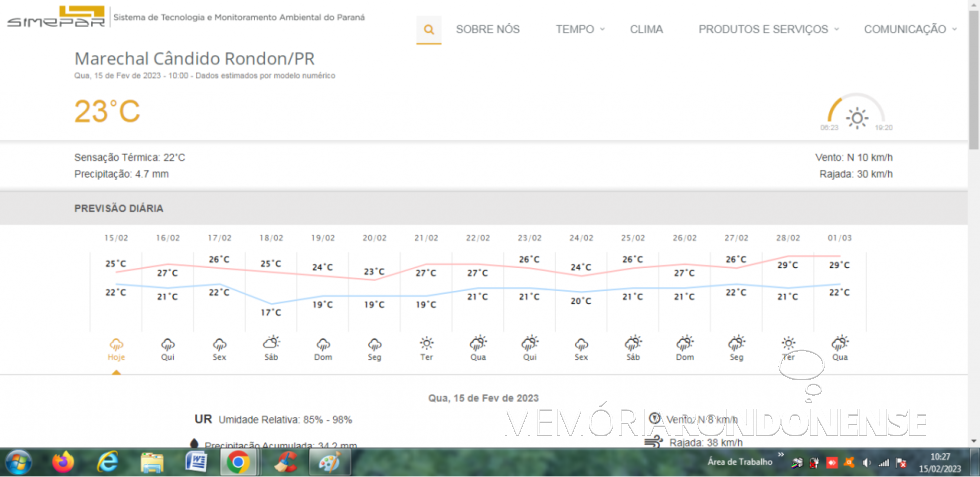Expand the TEMPO dropdown menu
The width and height of the screenshot is (980, 477).
[579, 30]
